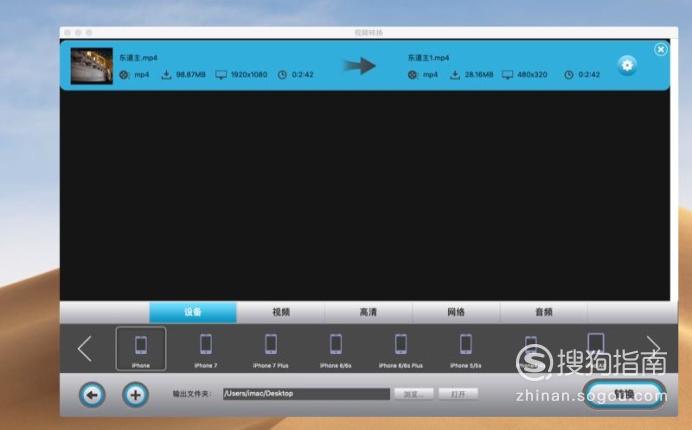Click the browse button beside output path
The height and width of the screenshot is (430, 692).
[414, 394]
